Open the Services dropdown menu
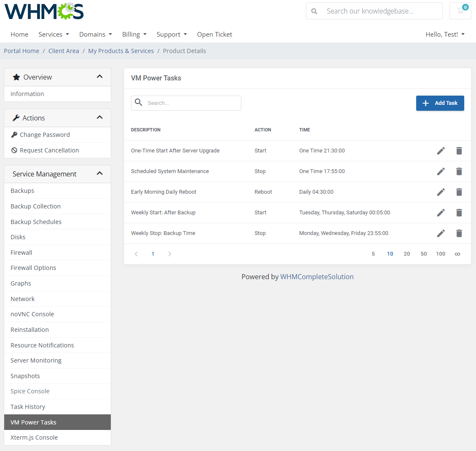The width and height of the screenshot is (476, 451). tap(53, 34)
